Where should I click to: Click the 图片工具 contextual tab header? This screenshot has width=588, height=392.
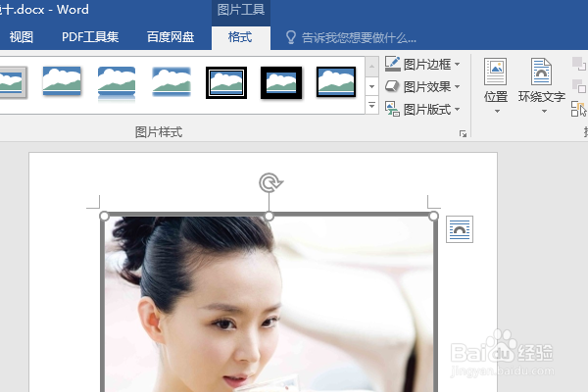point(241,10)
